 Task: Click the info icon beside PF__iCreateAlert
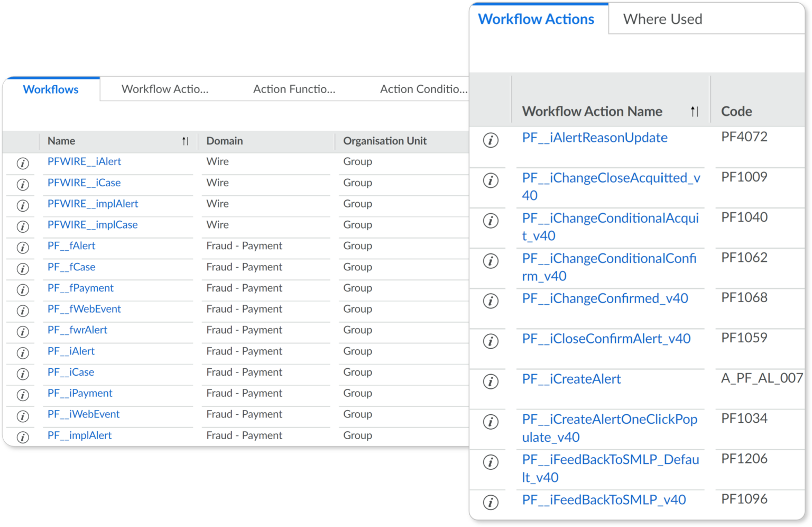[490, 381]
